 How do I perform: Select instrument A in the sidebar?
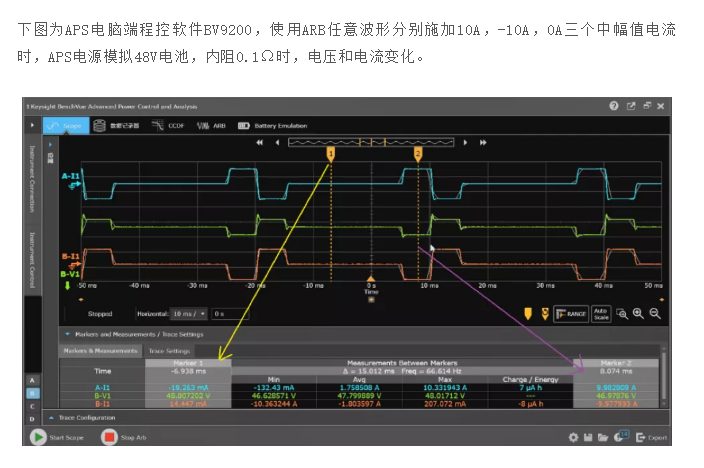pos(32,380)
